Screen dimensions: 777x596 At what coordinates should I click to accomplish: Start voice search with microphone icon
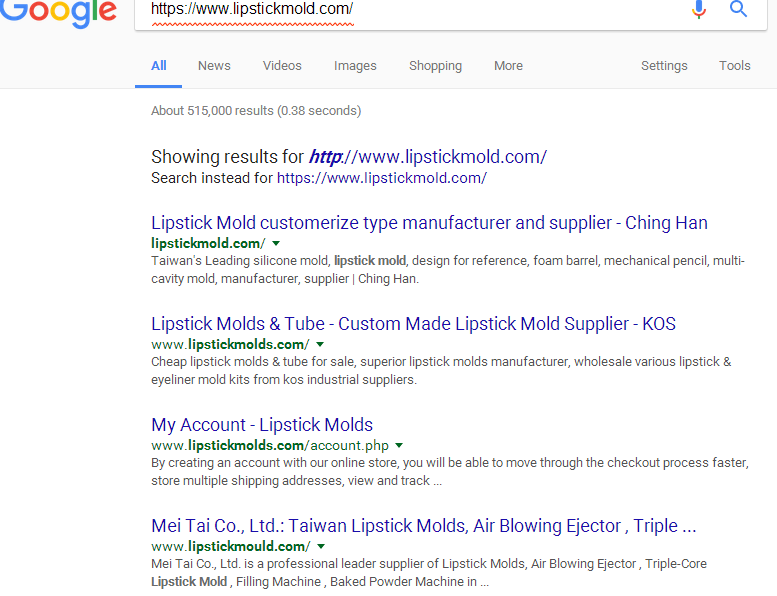click(x=699, y=9)
